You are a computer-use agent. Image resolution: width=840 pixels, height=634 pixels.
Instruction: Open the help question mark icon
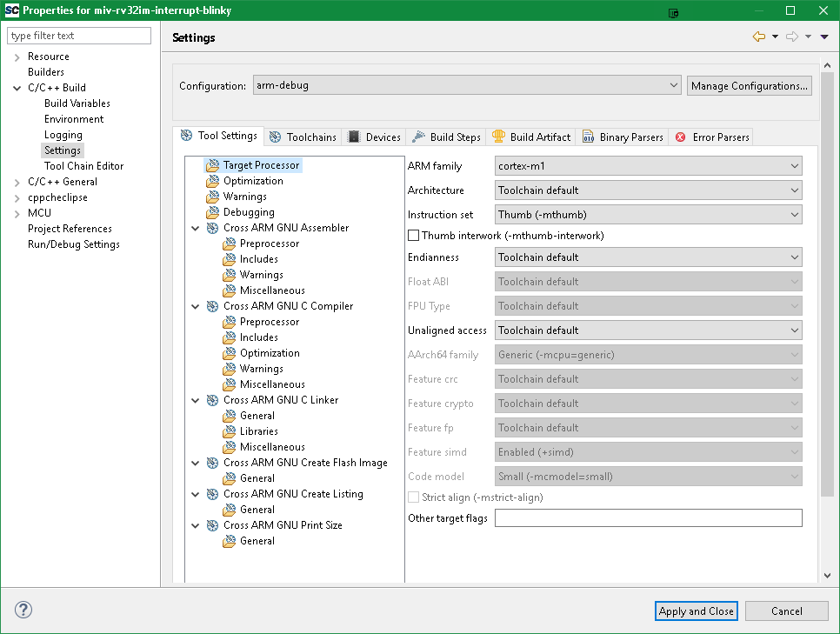[23, 610]
